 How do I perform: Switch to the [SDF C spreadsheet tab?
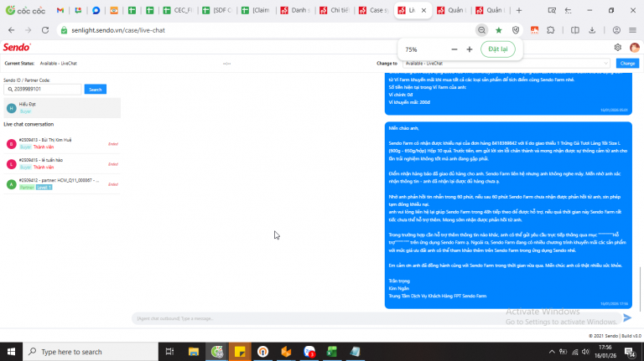point(217,10)
